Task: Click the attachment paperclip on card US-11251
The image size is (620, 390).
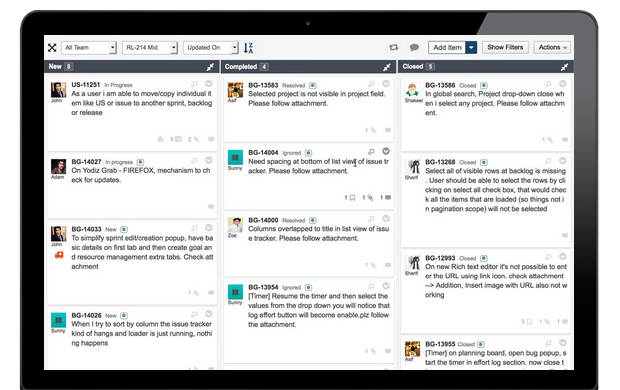Action: [196, 139]
